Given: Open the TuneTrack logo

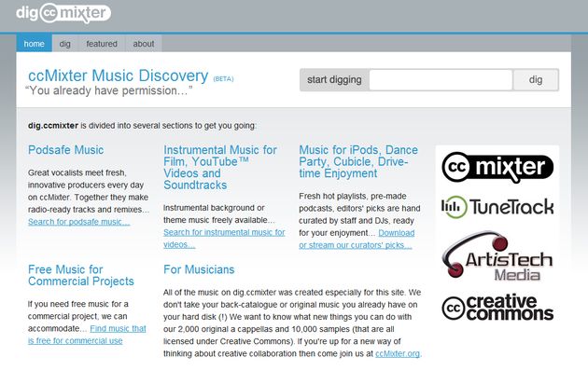Looking at the screenshot, I should tap(497, 207).
